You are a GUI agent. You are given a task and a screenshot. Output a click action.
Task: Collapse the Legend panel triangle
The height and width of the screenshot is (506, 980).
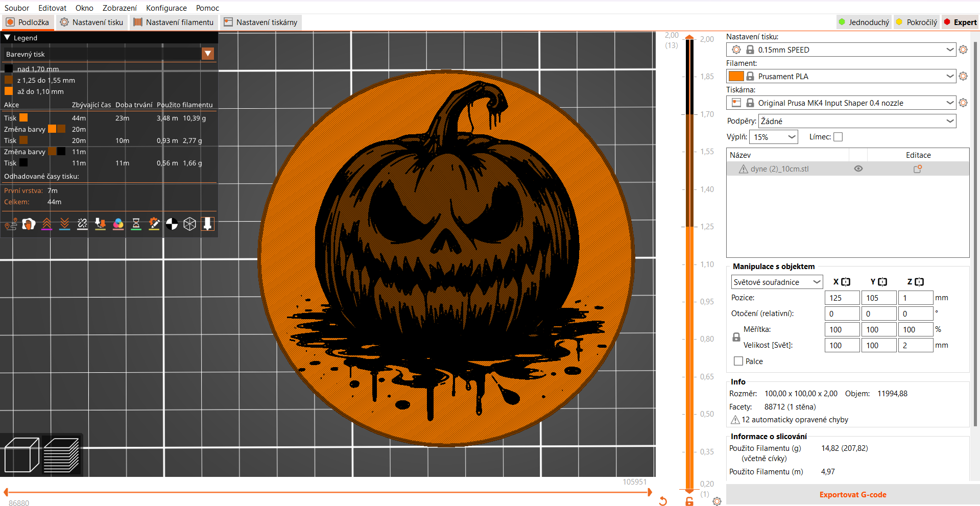point(7,37)
